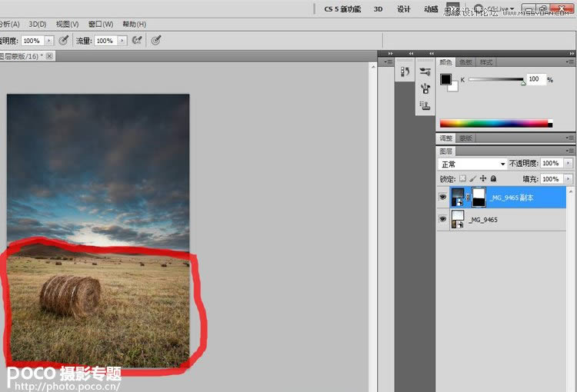
Task: Expand the layer 不透明度 opacity slider arrow
Action: point(569,164)
